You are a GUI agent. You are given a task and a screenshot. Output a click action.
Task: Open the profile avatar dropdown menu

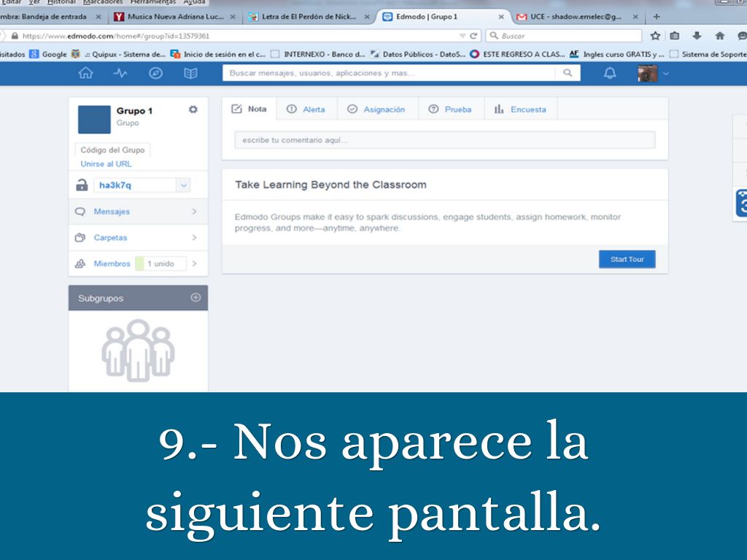pos(653,73)
